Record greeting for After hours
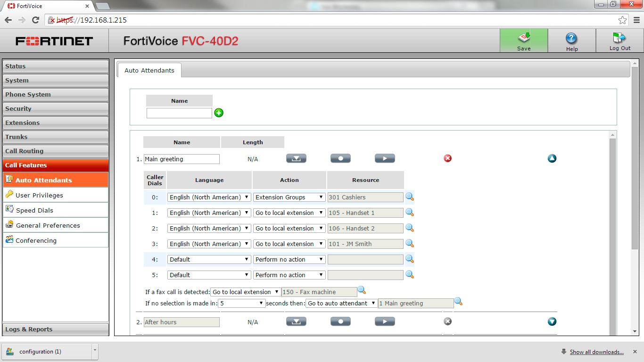This screenshot has height=362, width=644. (340, 321)
